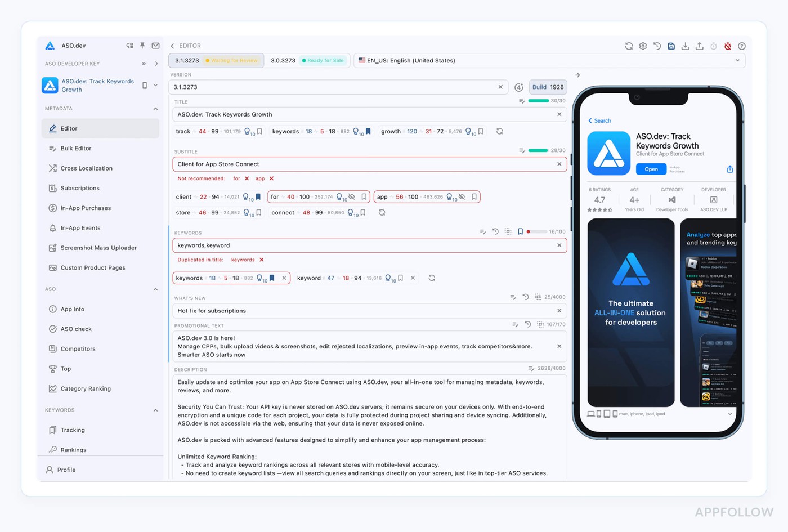Expand the app selector next to ASO.dev app
The height and width of the screenshot is (532, 788).
[x=156, y=86]
